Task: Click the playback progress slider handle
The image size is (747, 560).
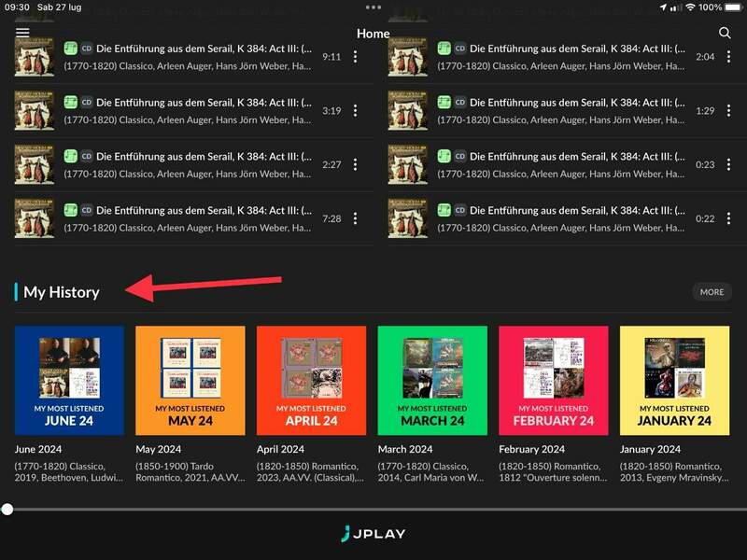Action: click(7, 510)
